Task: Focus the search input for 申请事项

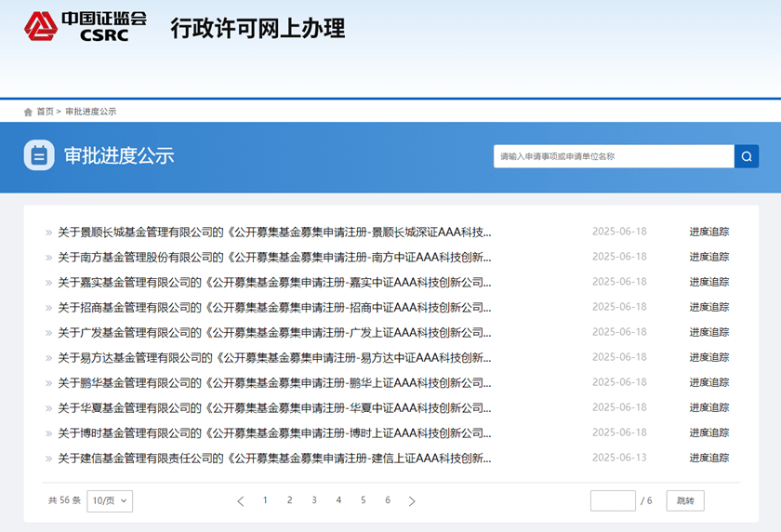Action: (x=614, y=156)
